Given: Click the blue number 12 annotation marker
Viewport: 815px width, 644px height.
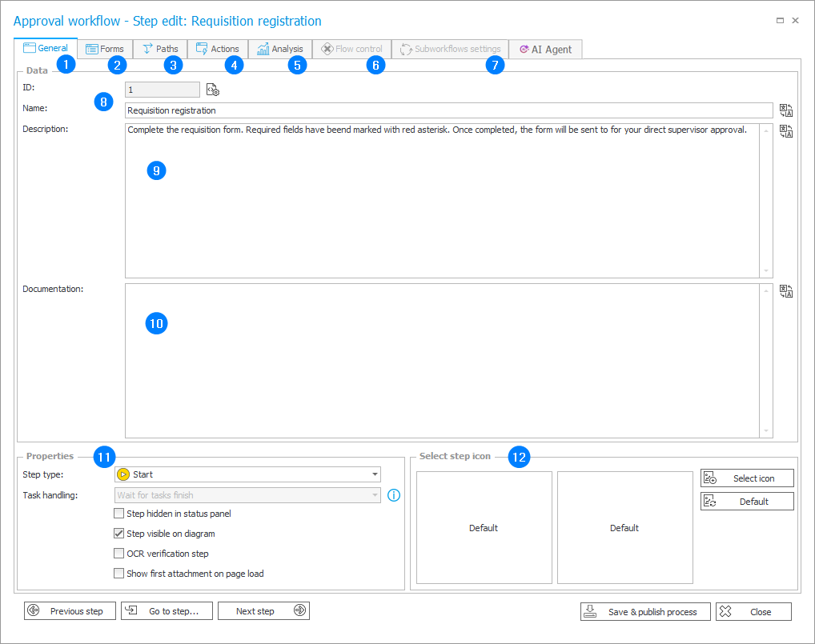Looking at the screenshot, I should tap(519, 458).
